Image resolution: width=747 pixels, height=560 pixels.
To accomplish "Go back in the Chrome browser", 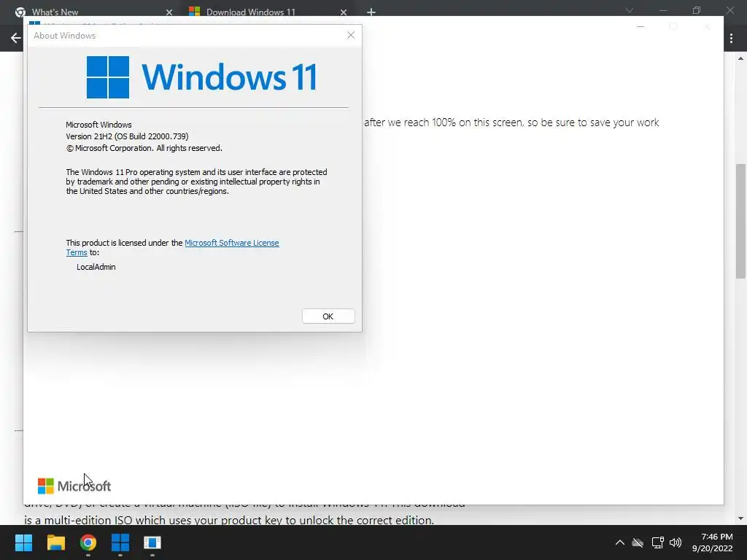I will pos(16,38).
